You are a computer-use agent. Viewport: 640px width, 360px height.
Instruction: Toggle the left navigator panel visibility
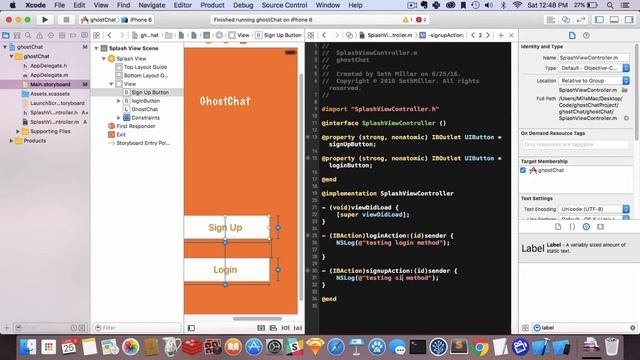click(x=599, y=20)
